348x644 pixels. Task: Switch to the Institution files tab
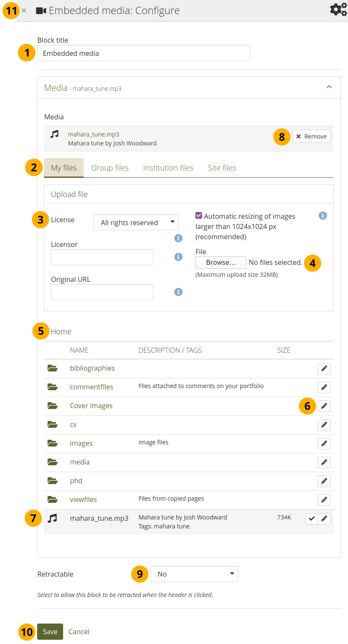click(x=168, y=168)
